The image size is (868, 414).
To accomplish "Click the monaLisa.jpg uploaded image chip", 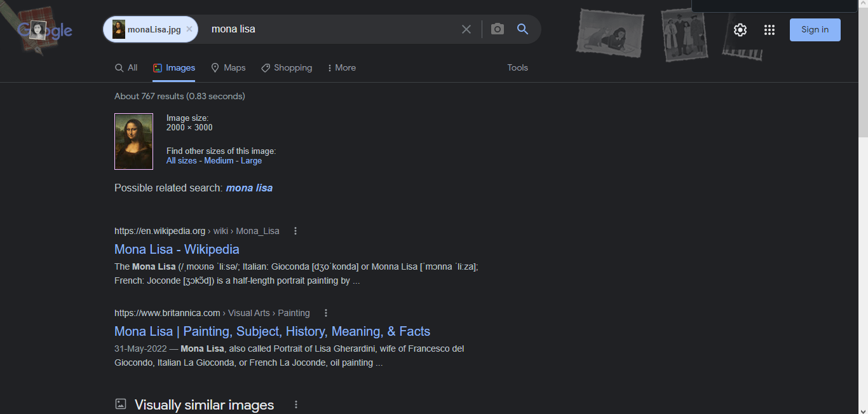I will [151, 29].
